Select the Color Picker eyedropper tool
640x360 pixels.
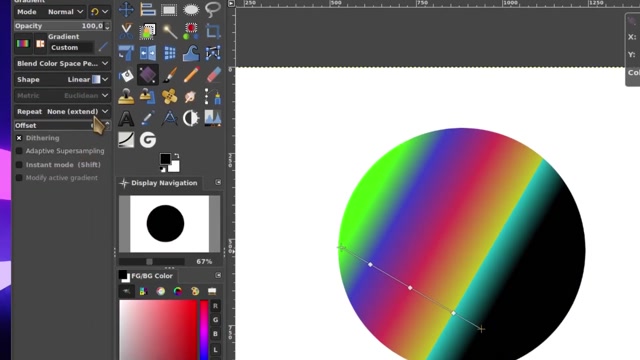click(148, 118)
